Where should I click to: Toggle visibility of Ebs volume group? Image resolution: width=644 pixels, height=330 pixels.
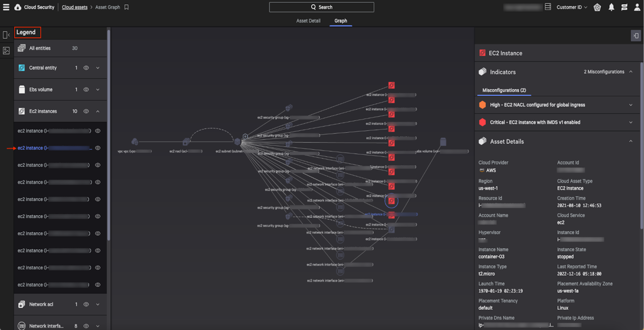(x=86, y=89)
